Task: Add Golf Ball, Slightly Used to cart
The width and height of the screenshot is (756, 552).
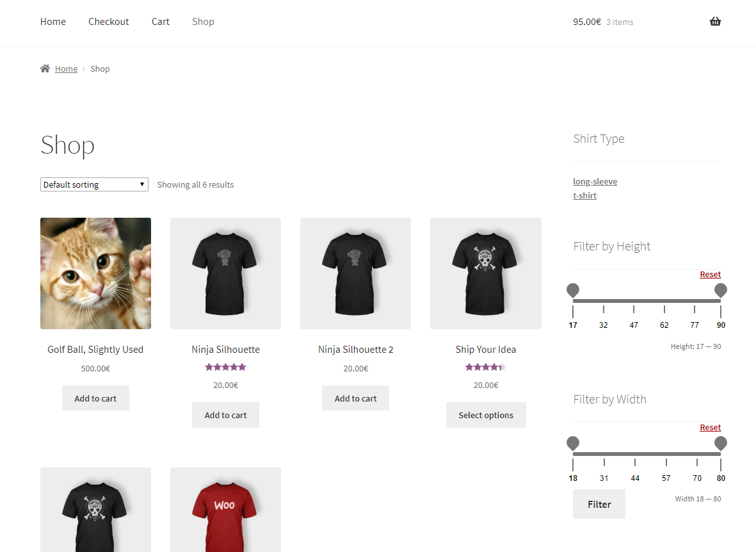Action: (x=95, y=398)
